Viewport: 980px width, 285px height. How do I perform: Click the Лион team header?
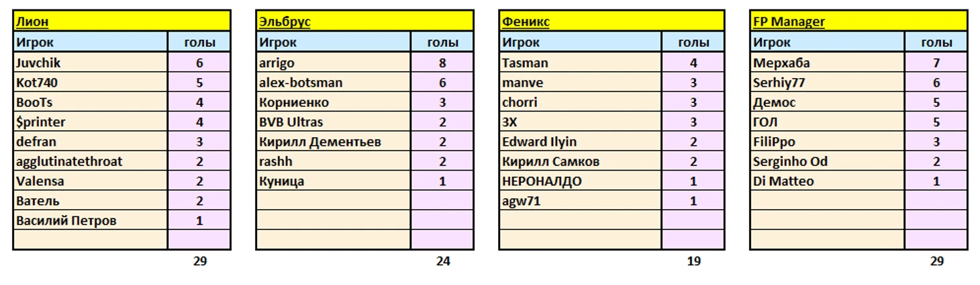pyautogui.click(x=32, y=22)
